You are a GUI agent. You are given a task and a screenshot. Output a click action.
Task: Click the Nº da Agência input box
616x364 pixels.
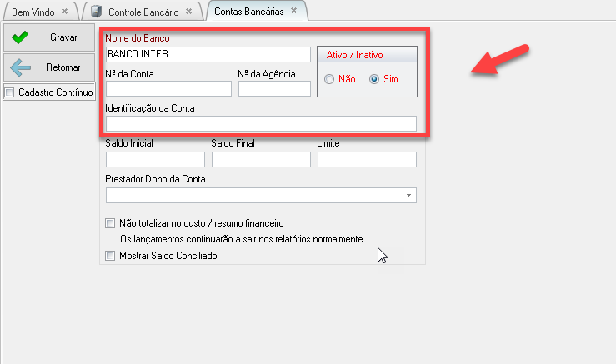pos(273,89)
